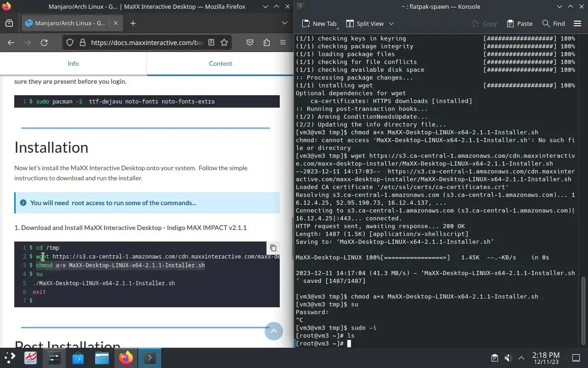The width and height of the screenshot is (588, 368).
Task: Focus the Konsole root prompt line
Action: [323, 344]
